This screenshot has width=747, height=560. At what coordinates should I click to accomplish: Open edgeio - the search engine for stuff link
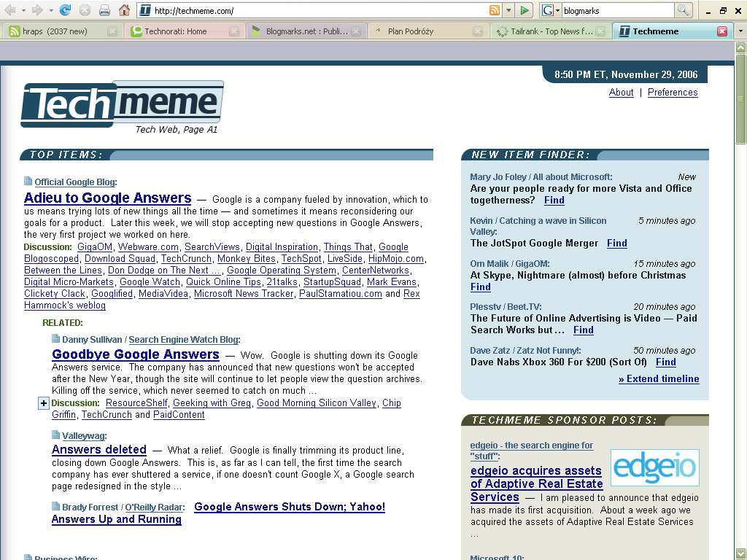[532, 451]
